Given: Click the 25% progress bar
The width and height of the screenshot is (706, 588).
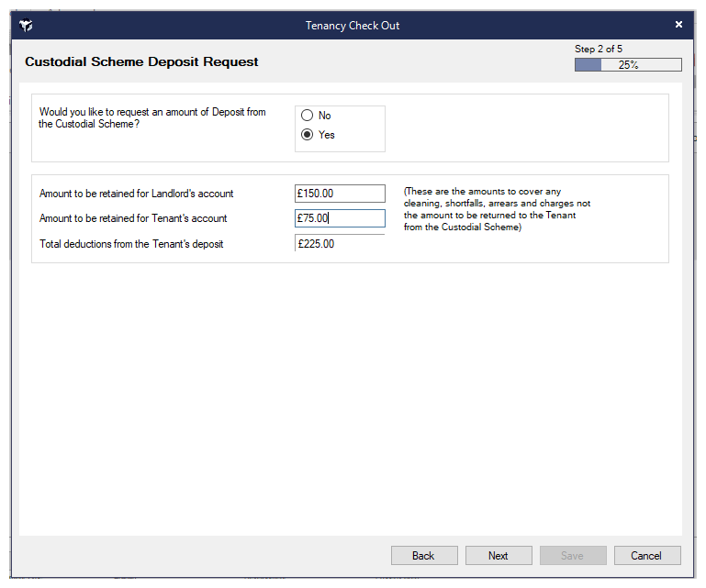Looking at the screenshot, I should tap(628, 65).
